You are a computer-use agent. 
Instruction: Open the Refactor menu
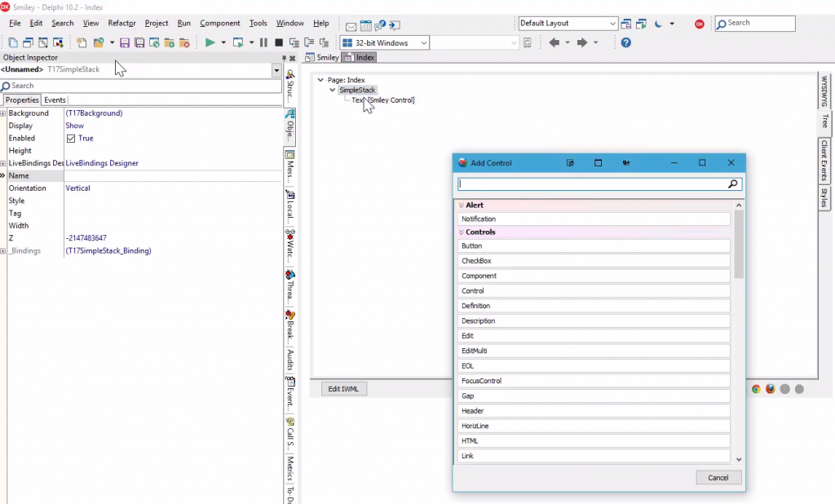click(x=121, y=24)
